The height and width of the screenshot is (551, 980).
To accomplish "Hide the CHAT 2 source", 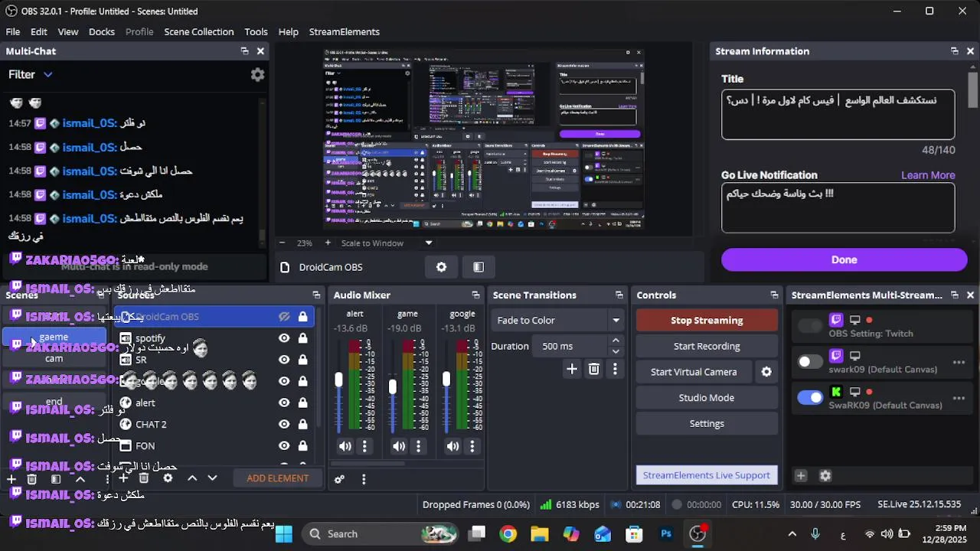I will [x=284, y=424].
